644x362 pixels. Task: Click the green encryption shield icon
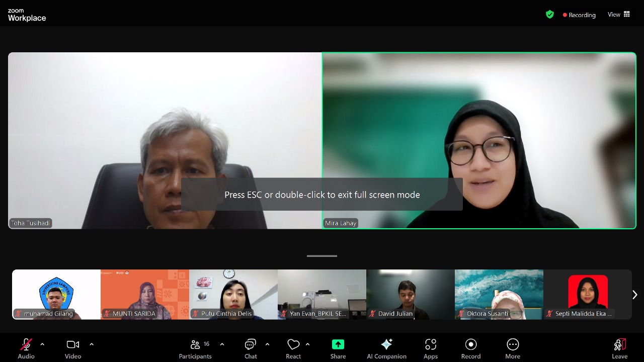pyautogui.click(x=550, y=15)
